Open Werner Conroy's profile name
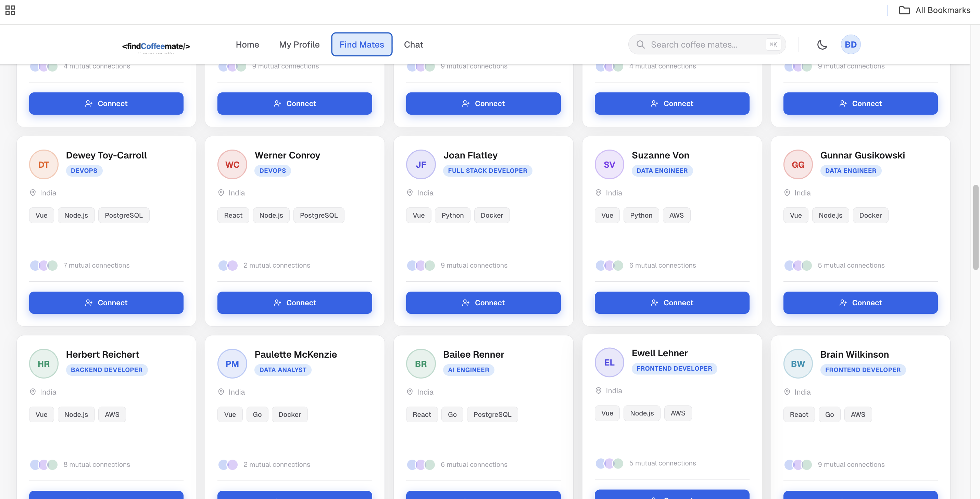This screenshot has height=499, width=980. click(287, 155)
